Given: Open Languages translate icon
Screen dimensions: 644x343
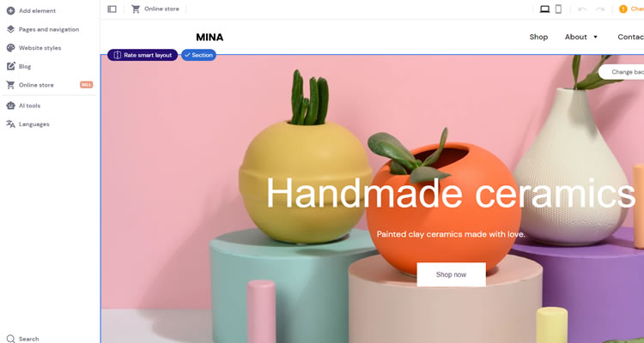Looking at the screenshot, I should 10,123.
